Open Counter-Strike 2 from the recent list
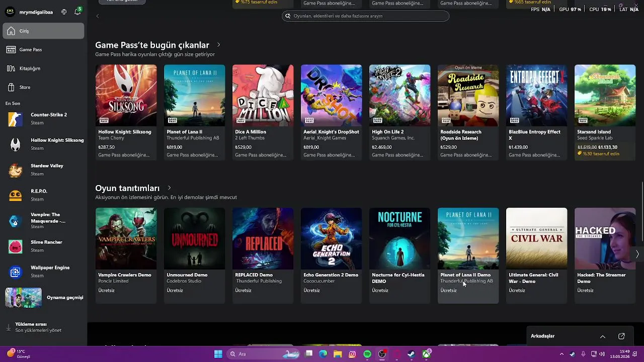 [x=44, y=119]
